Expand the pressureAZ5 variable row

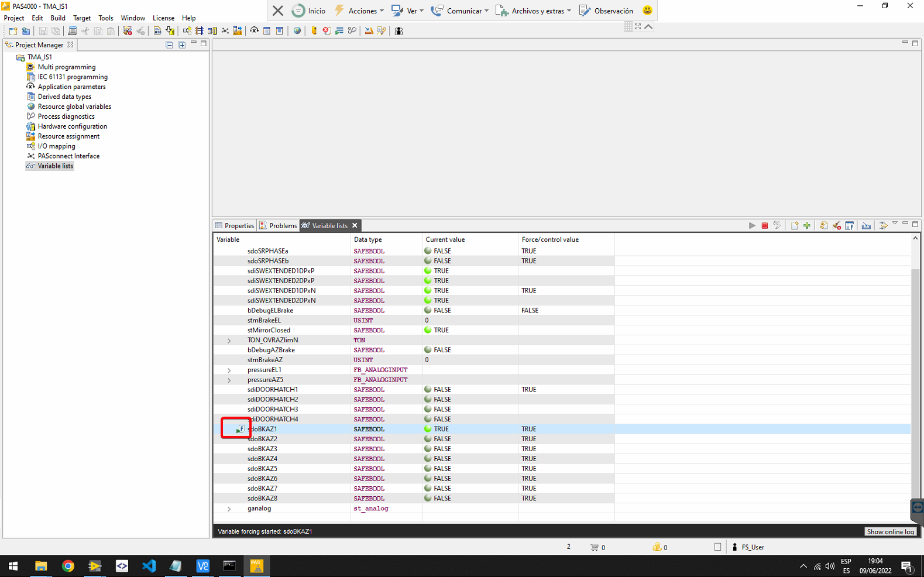pyautogui.click(x=229, y=380)
